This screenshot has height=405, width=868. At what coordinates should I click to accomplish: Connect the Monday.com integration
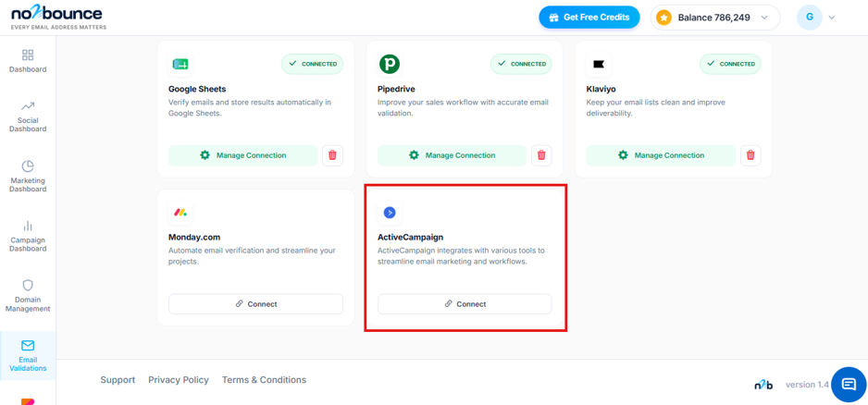(255, 303)
